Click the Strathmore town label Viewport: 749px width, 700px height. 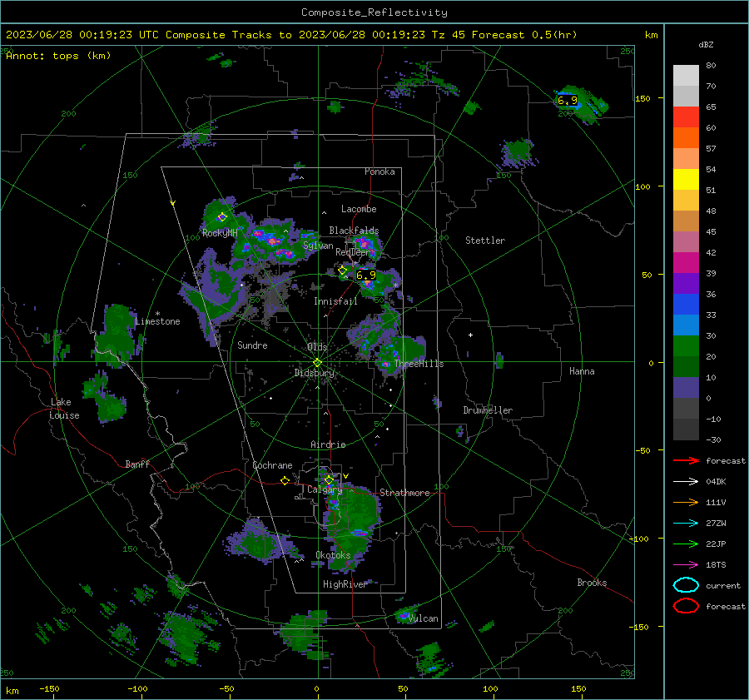404,493
